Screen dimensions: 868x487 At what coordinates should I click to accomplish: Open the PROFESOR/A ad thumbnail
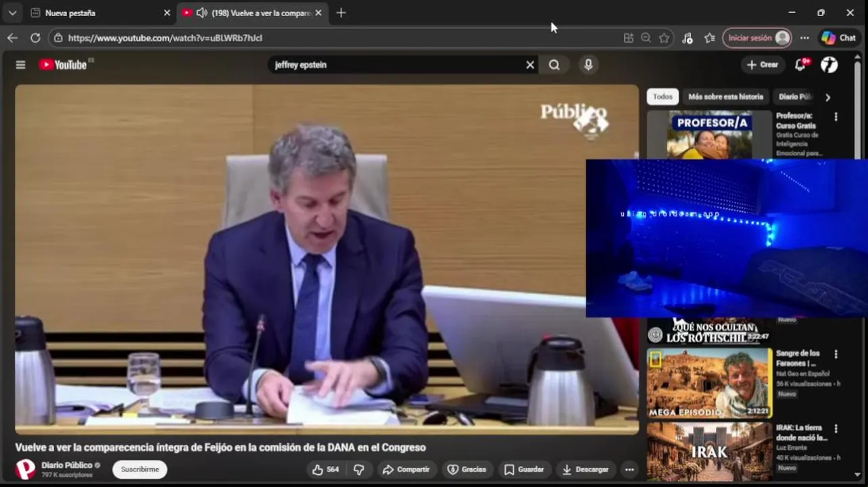pos(709,135)
